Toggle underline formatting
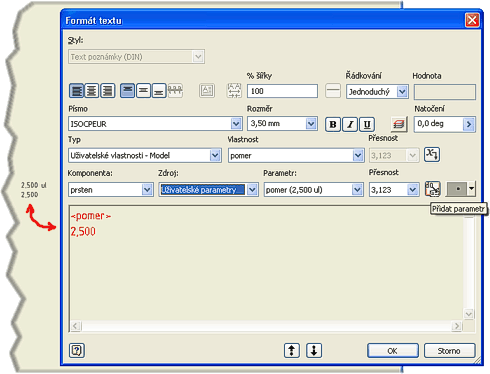This screenshot has height=374, width=490. point(367,124)
